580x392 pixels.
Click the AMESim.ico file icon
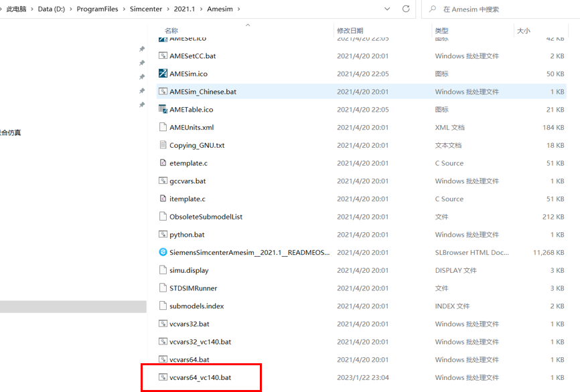click(163, 74)
